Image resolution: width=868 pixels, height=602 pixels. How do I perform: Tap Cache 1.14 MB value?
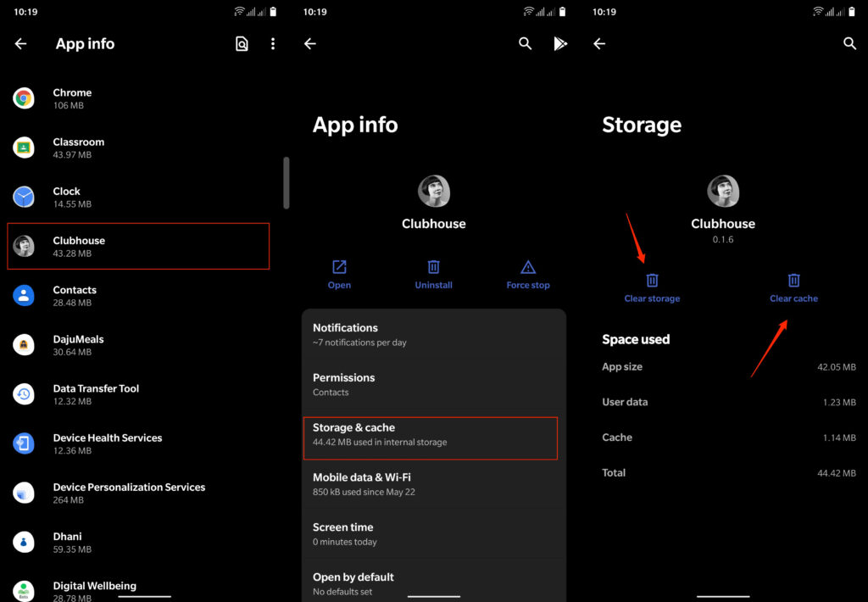tap(839, 438)
